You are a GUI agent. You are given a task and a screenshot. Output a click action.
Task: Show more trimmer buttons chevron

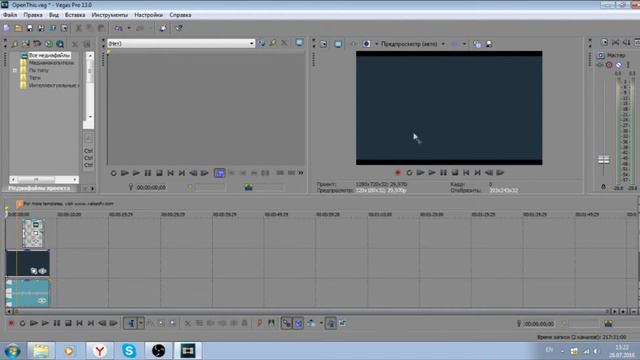(301, 173)
